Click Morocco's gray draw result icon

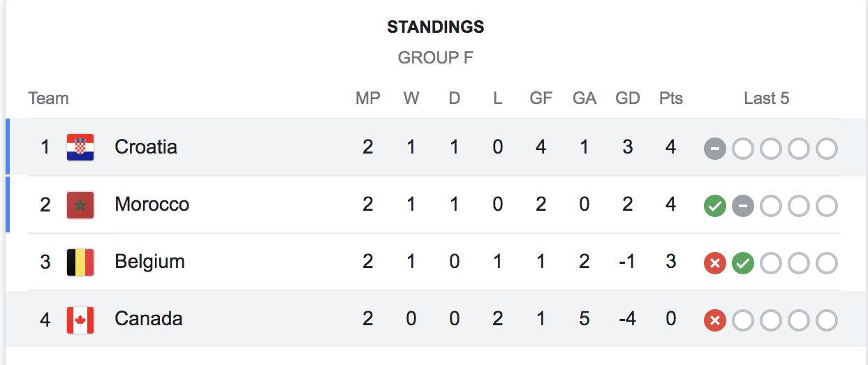743,206
